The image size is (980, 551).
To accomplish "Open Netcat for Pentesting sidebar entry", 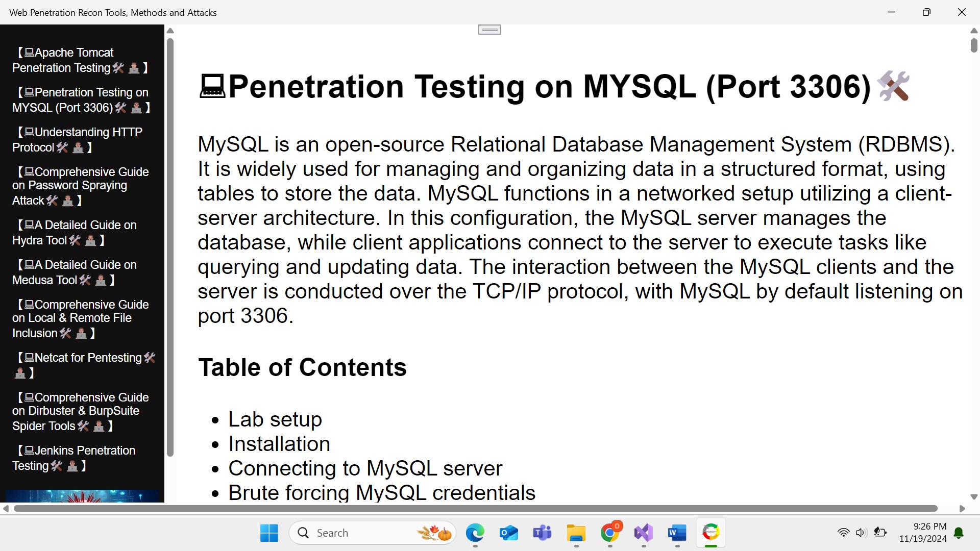I will [x=84, y=364].
